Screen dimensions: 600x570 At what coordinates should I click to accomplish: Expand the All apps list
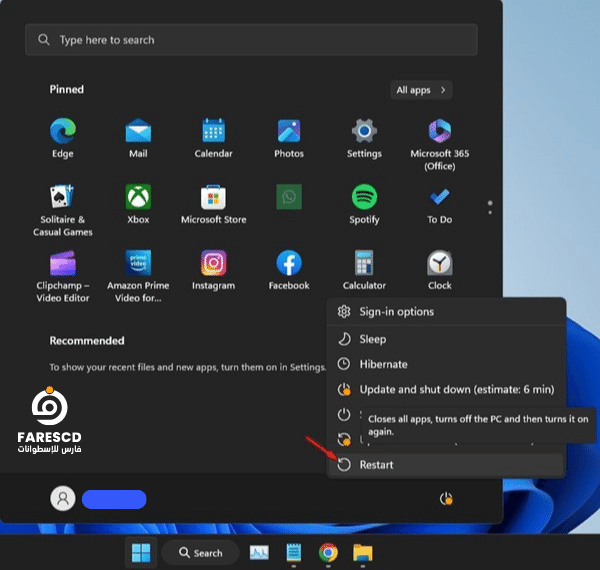[421, 90]
